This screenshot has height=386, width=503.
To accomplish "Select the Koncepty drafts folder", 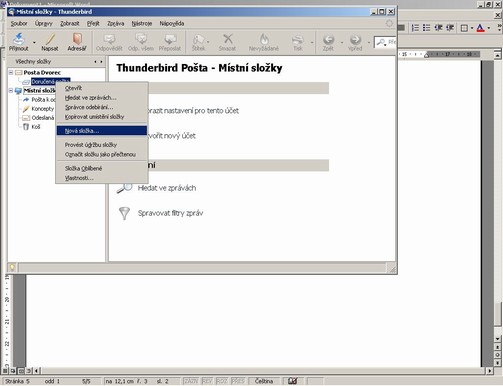I will pyautogui.click(x=42, y=109).
